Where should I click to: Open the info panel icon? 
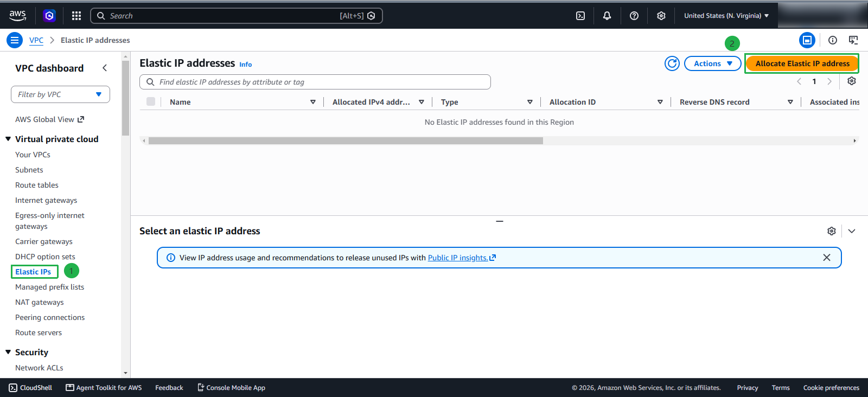(833, 40)
